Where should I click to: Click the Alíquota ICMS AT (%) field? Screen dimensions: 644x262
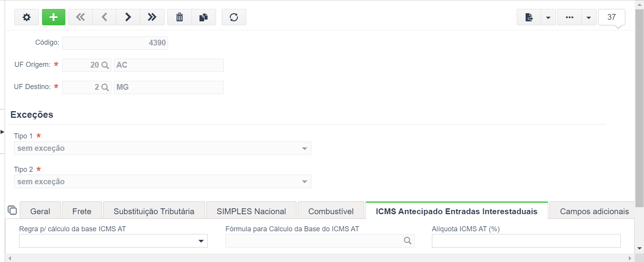coord(526,241)
